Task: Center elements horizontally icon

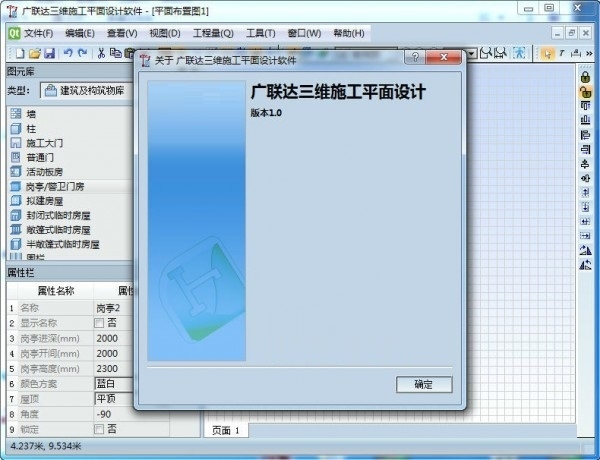Action: (585, 164)
